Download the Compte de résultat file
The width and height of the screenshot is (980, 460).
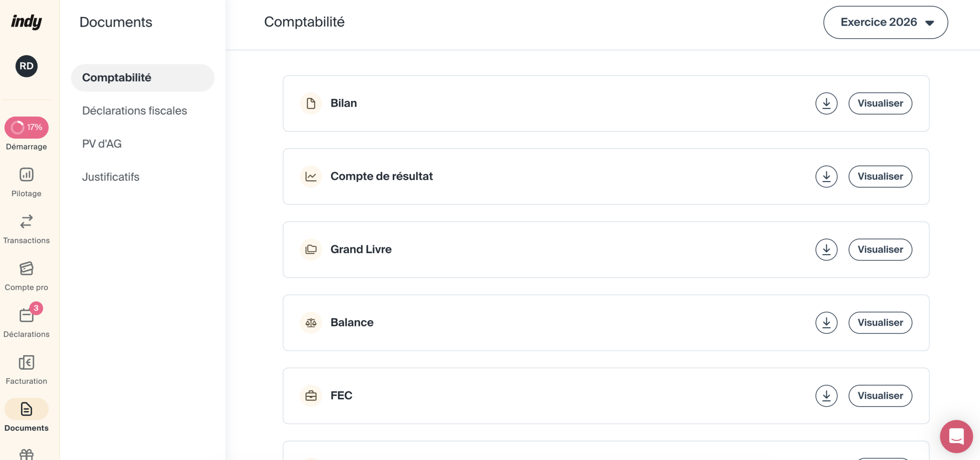(x=826, y=176)
